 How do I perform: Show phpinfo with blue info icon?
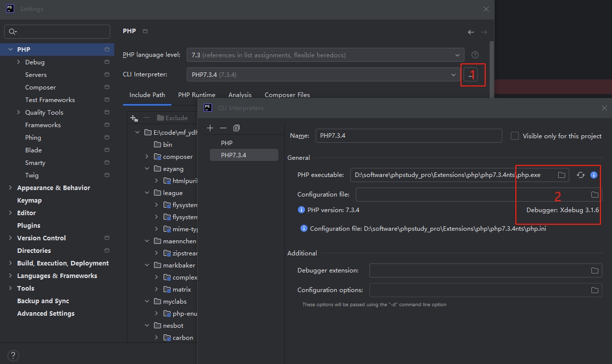(x=594, y=175)
